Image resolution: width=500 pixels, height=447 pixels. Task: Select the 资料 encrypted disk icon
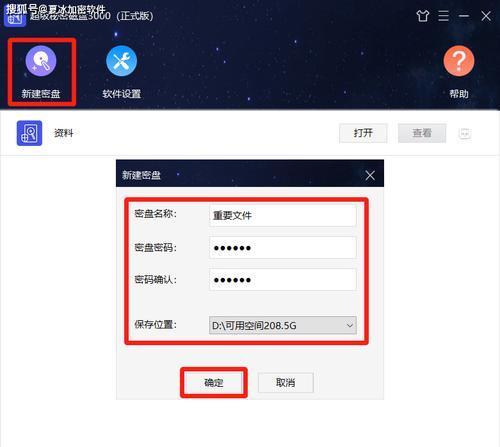pos(29,133)
